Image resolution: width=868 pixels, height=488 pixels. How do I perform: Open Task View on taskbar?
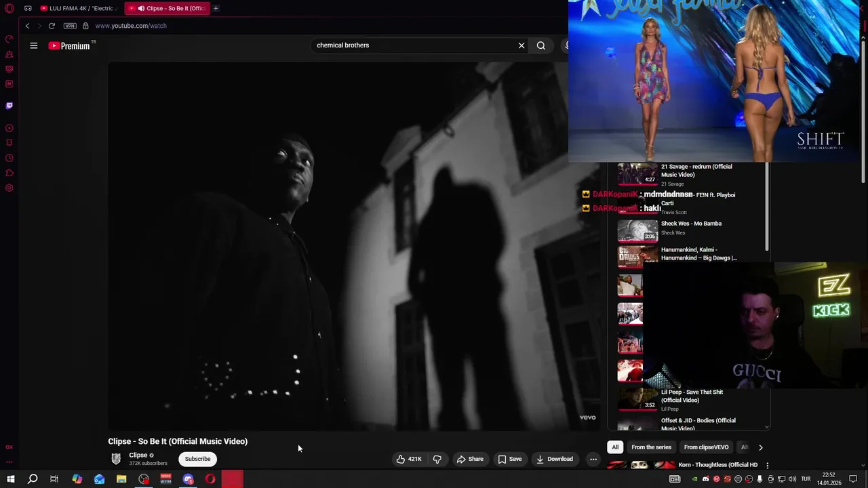click(x=54, y=479)
